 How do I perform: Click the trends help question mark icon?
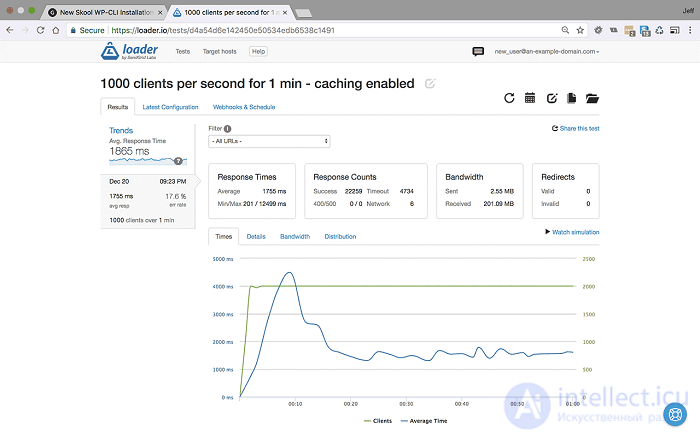click(178, 161)
